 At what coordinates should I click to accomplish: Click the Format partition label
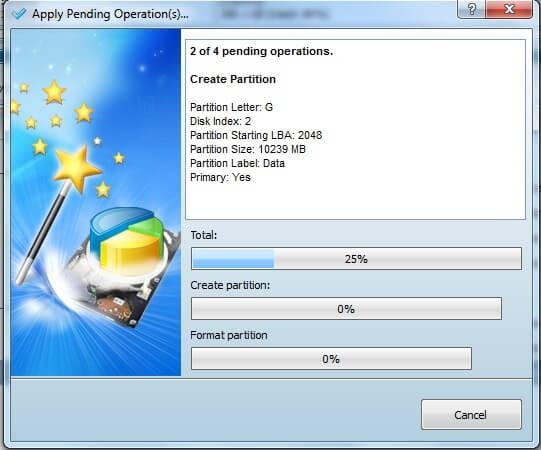[x=229, y=335]
